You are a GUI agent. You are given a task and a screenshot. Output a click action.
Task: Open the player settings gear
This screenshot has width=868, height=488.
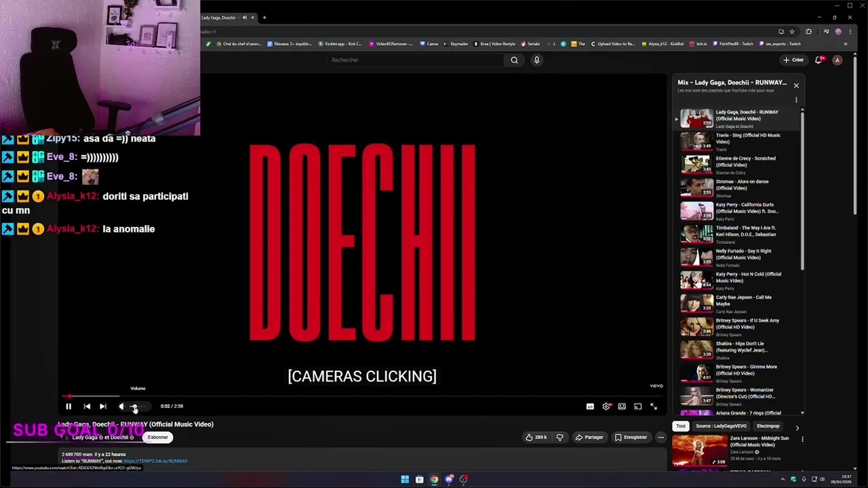click(x=606, y=406)
